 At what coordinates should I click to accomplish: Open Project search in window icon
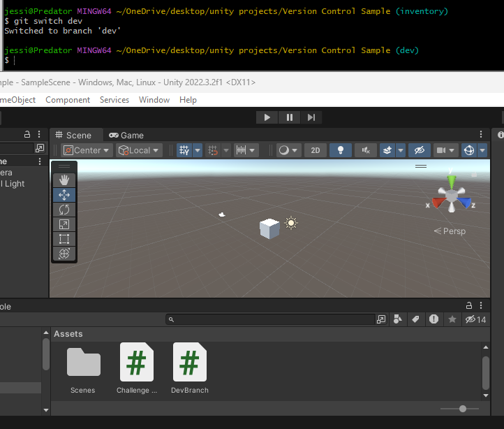[381, 319]
